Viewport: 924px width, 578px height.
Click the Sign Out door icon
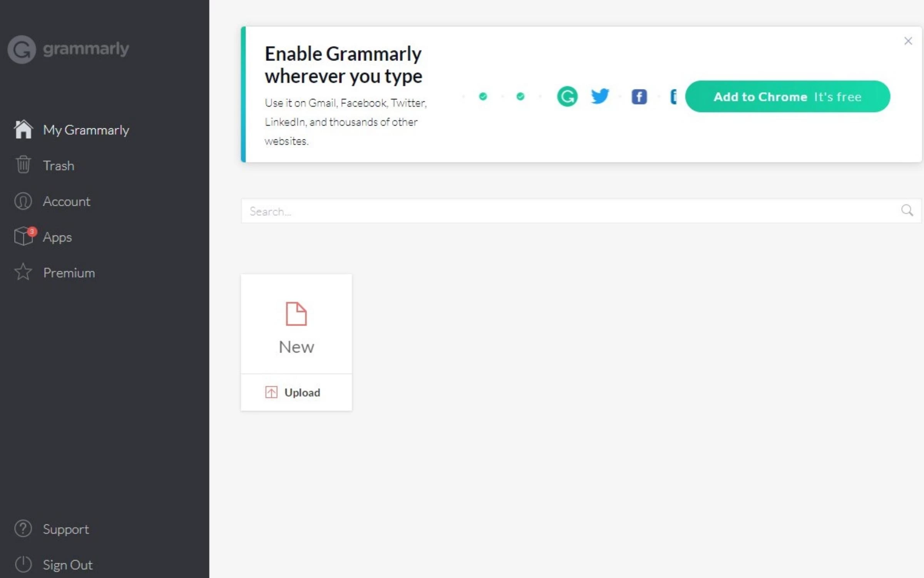(x=23, y=564)
